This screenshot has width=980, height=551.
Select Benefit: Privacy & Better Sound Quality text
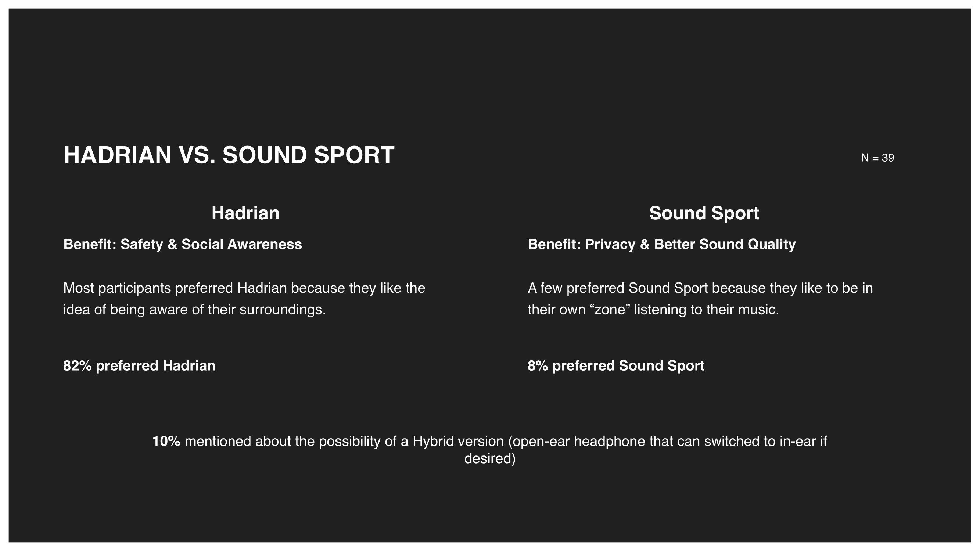pyautogui.click(x=661, y=244)
